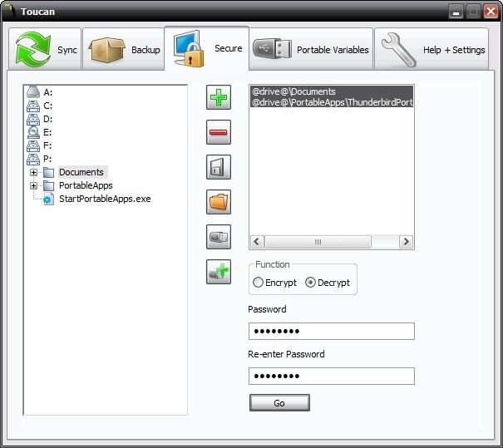Click the Toucan icon in title bar
This screenshot has width=503, height=448.
pyautogui.click(x=10, y=10)
